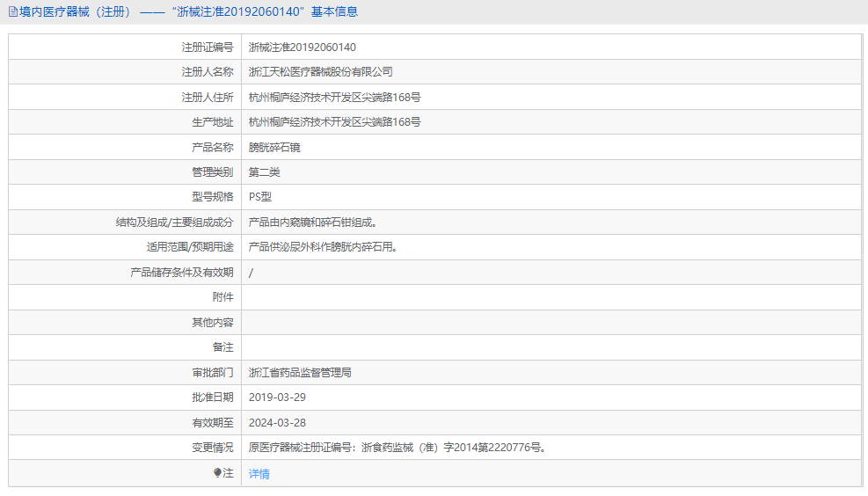
Task: Click the 注册人名称 label
Action: click(x=208, y=72)
